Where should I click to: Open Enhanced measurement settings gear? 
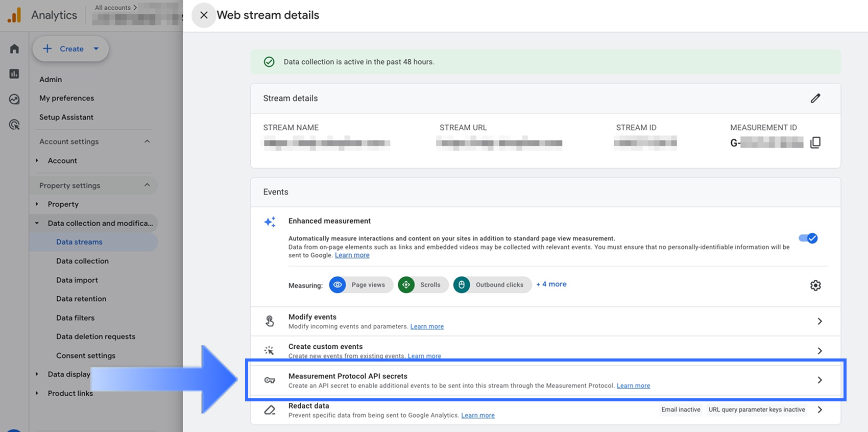(815, 285)
